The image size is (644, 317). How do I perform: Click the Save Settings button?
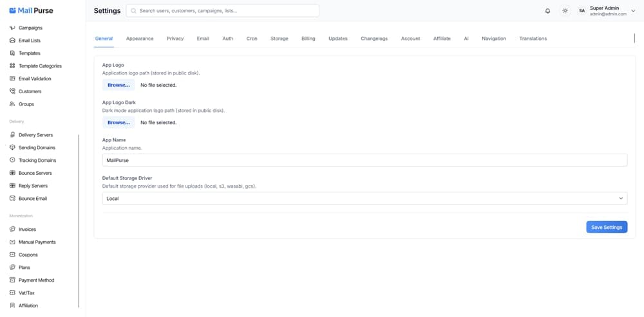pyautogui.click(x=606, y=227)
